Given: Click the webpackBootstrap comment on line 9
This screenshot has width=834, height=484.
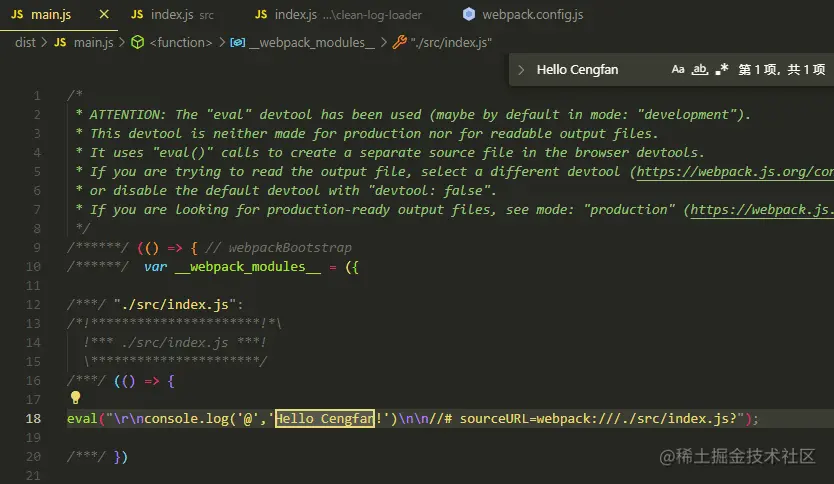Looking at the screenshot, I should [x=278, y=248].
